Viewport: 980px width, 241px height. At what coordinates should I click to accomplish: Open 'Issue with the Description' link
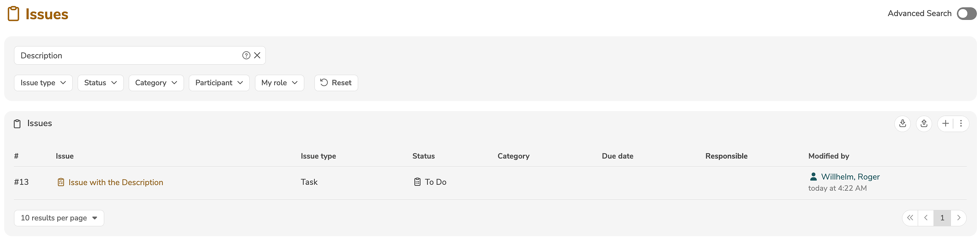pyautogui.click(x=116, y=182)
